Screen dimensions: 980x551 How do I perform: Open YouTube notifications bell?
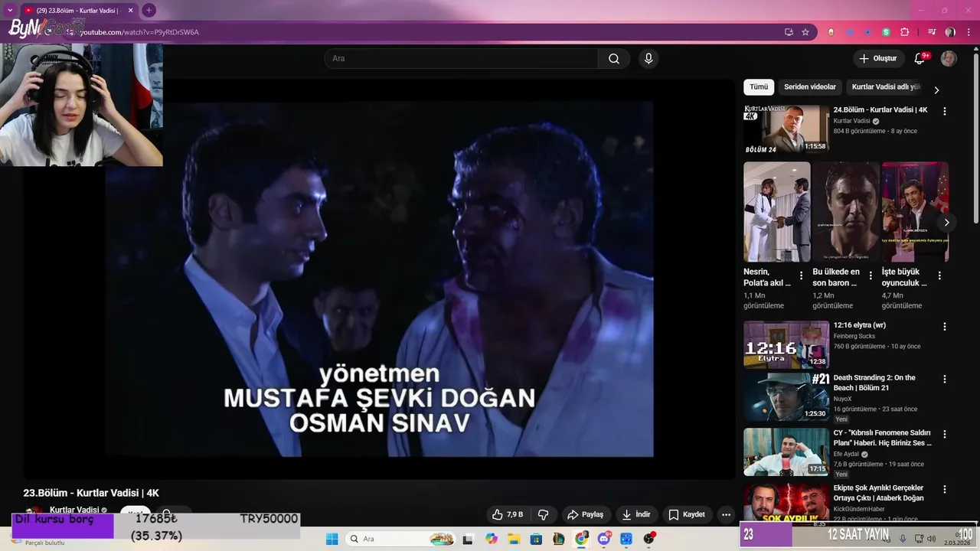click(x=920, y=59)
